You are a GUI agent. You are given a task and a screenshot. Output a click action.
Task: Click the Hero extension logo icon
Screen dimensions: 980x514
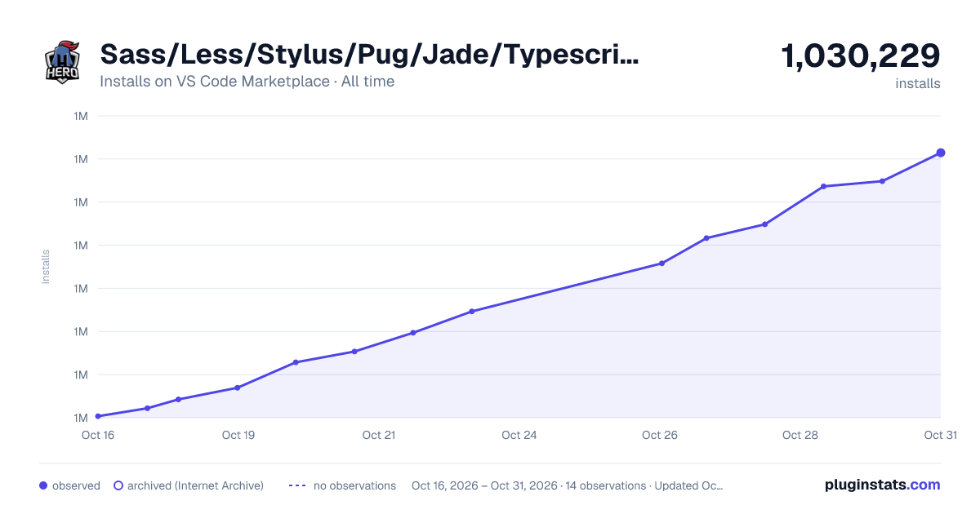[x=62, y=62]
